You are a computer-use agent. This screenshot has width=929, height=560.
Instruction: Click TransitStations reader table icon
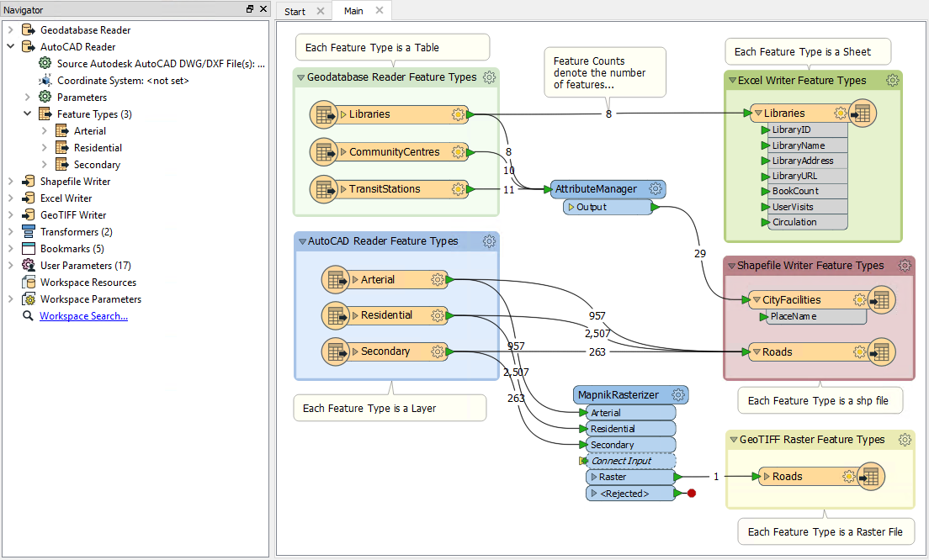(x=324, y=189)
